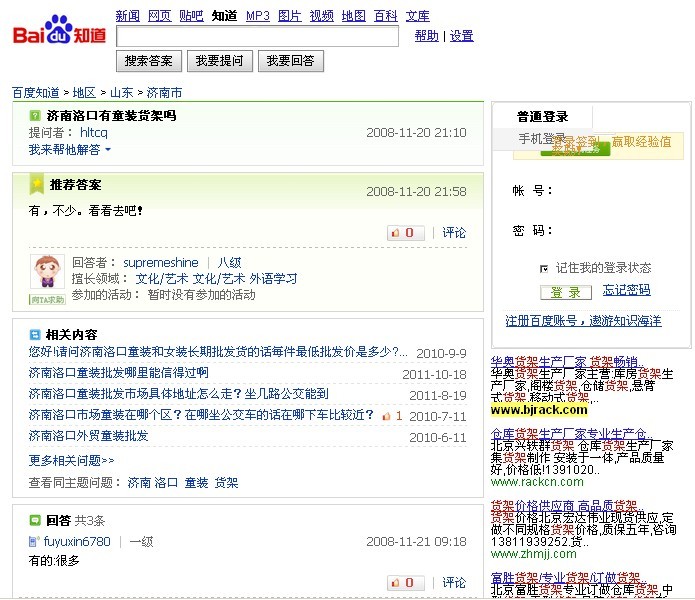Click the yellow star recommended answer badge

pyautogui.click(x=36, y=184)
